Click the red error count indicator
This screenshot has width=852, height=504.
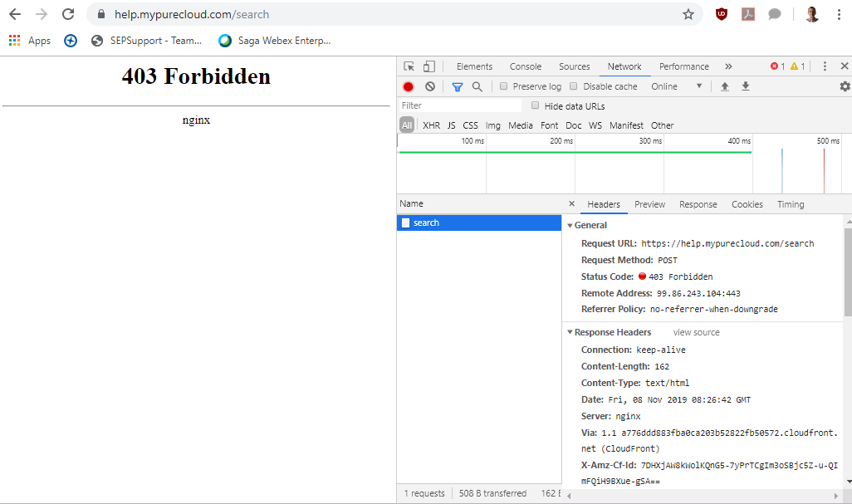(x=777, y=66)
